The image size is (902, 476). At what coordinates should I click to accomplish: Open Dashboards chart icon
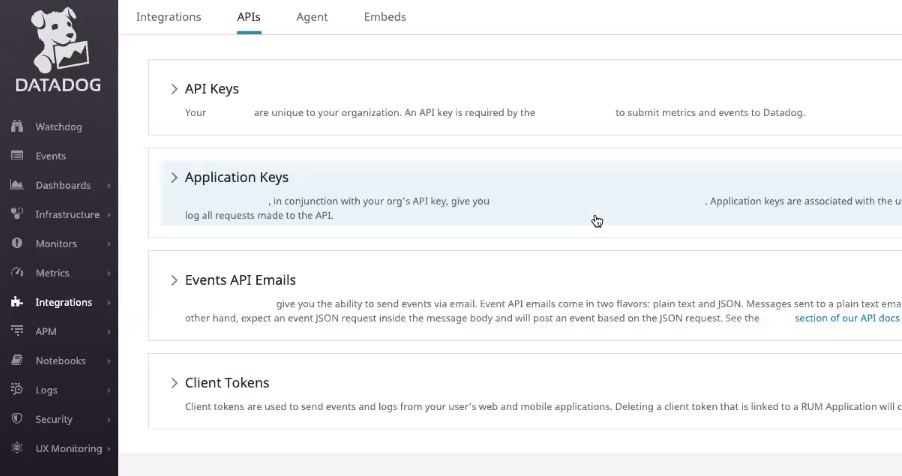click(x=17, y=185)
